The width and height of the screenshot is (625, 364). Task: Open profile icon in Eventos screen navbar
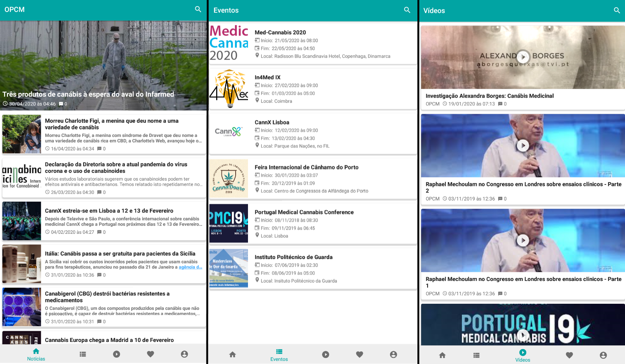click(393, 354)
